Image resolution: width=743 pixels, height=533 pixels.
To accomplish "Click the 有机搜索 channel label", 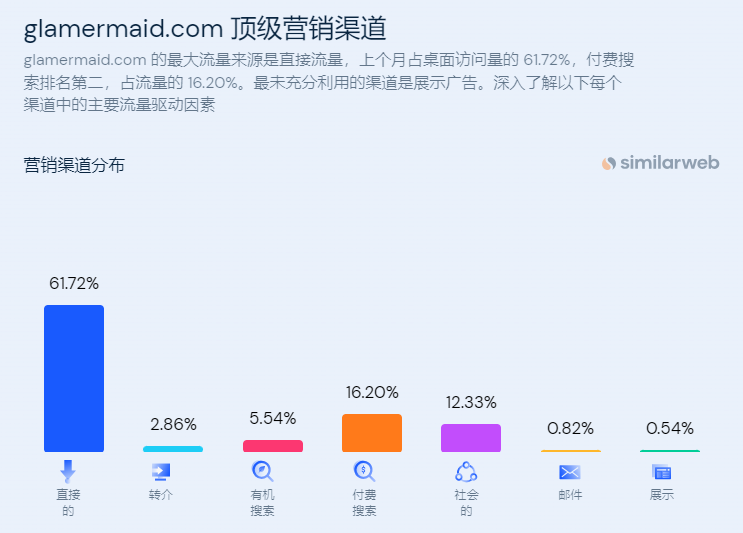I will tap(262, 503).
